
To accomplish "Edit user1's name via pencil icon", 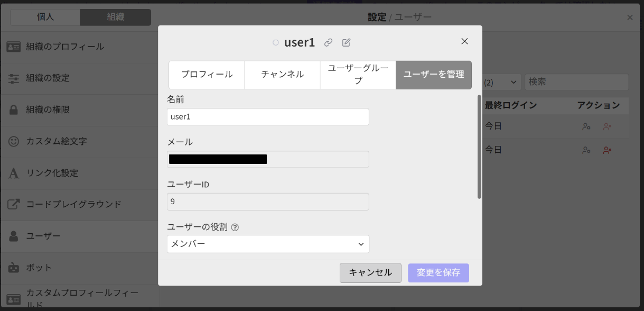I will pos(346,42).
